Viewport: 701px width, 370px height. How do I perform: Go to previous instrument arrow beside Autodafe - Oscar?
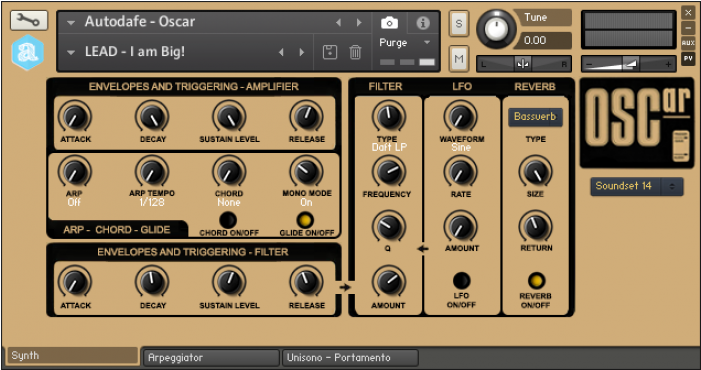pos(338,22)
